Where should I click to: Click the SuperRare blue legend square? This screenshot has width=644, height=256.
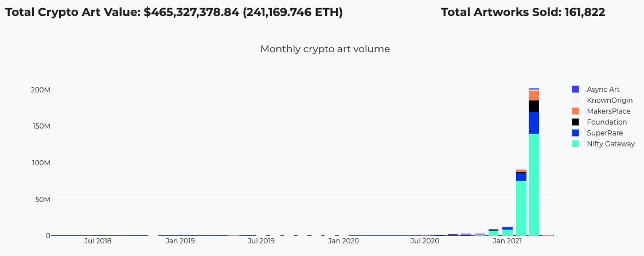pyautogui.click(x=575, y=133)
